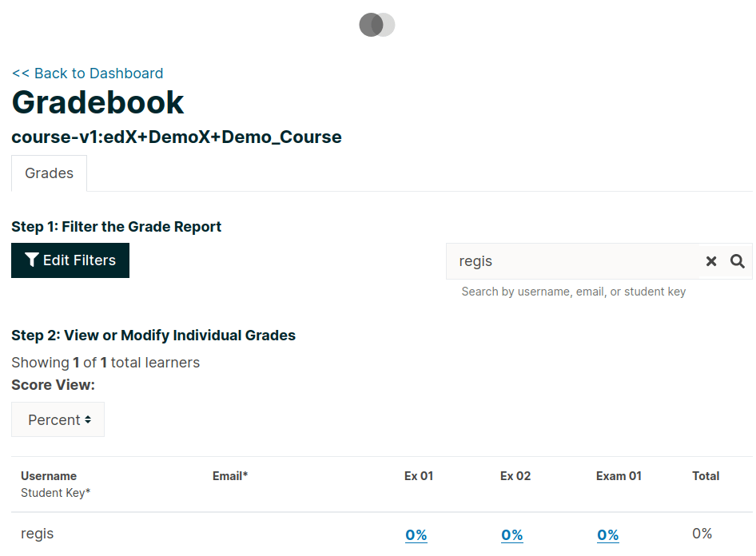Click the magnifying glass search icon

(x=736, y=261)
